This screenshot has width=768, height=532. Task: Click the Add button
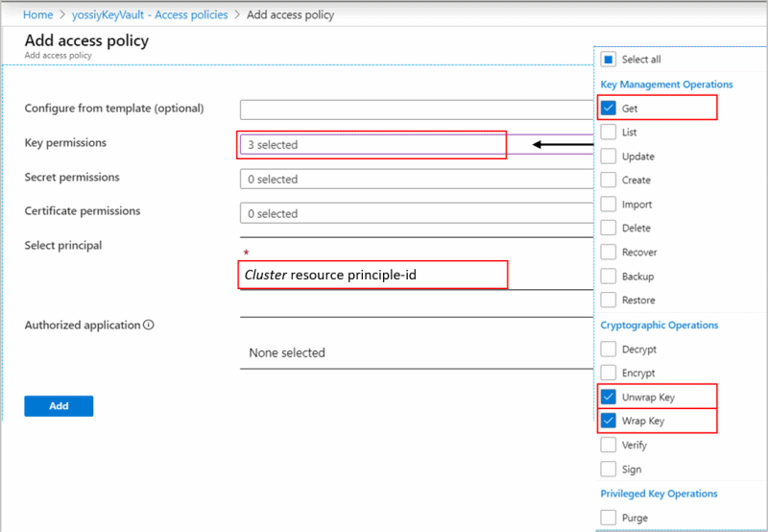[59, 405]
